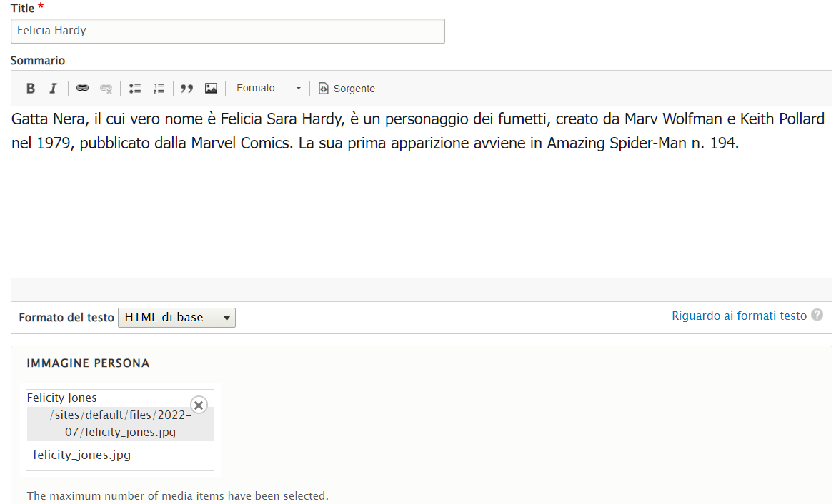836x504 pixels.
Task: Click the Sommario field label
Action: pyautogui.click(x=38, y=61)
